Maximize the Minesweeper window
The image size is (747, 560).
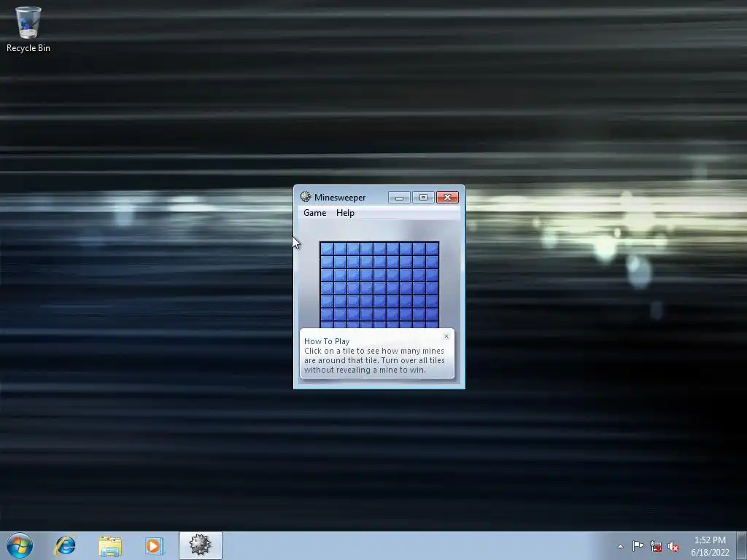point(423,197)
